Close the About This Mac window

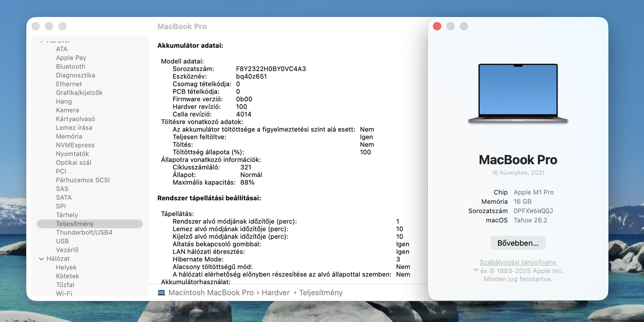[437, 26]
